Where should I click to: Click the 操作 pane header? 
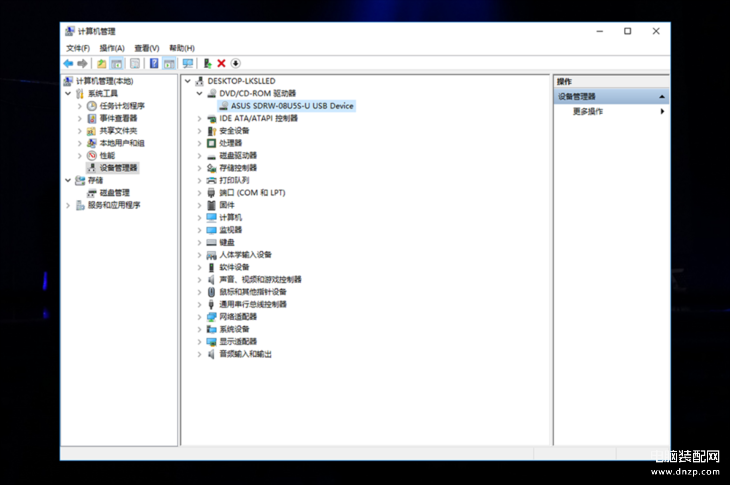click(611, 81)
